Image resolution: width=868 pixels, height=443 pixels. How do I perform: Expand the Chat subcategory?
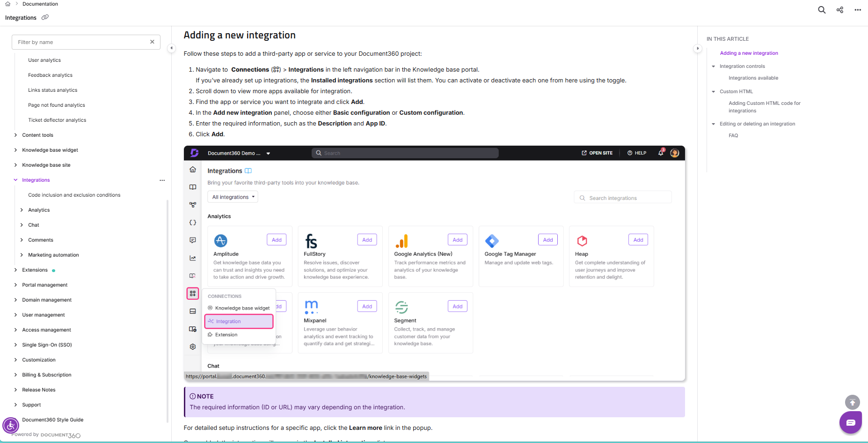(22, 225)
